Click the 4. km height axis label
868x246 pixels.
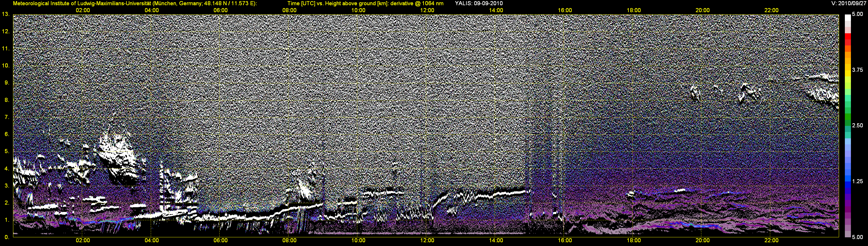7,168
